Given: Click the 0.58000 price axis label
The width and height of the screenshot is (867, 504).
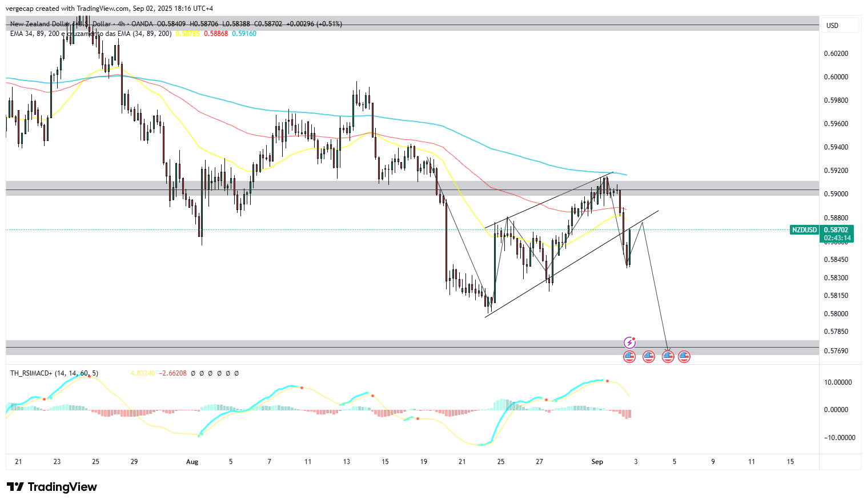Looking at the screenshot, I should click(x=836, y=314).
